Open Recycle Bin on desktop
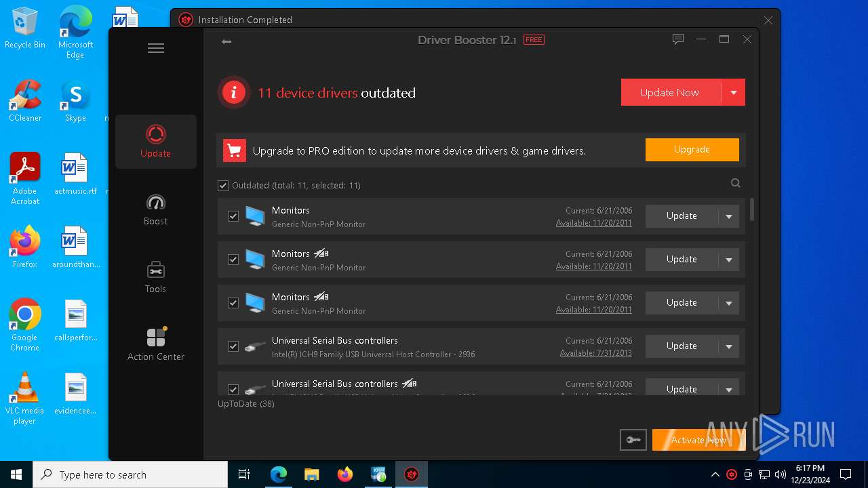The height and width of the screenshot is (488, 868). point(25,28)
